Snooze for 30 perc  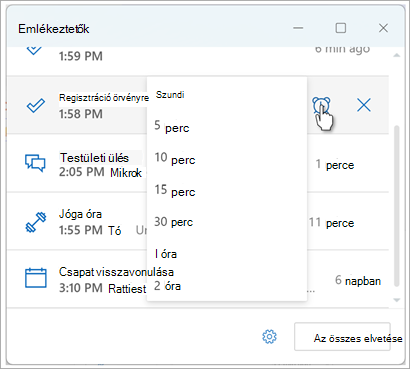(227, 222)
